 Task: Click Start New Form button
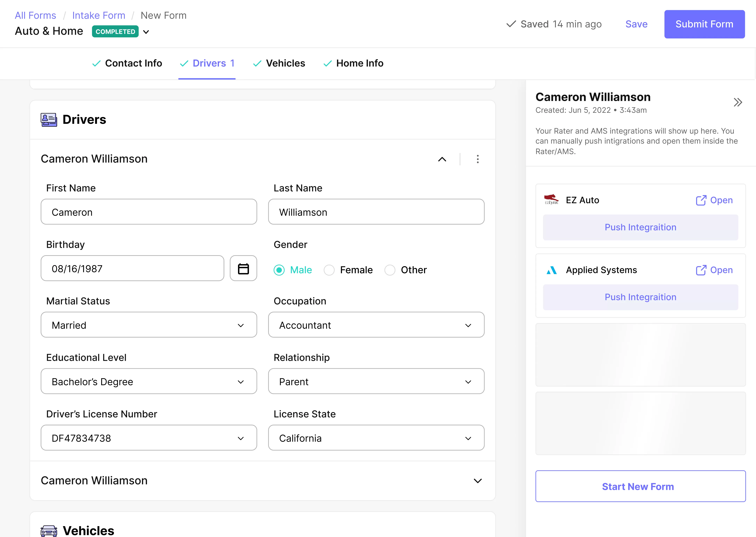[640, 486]
